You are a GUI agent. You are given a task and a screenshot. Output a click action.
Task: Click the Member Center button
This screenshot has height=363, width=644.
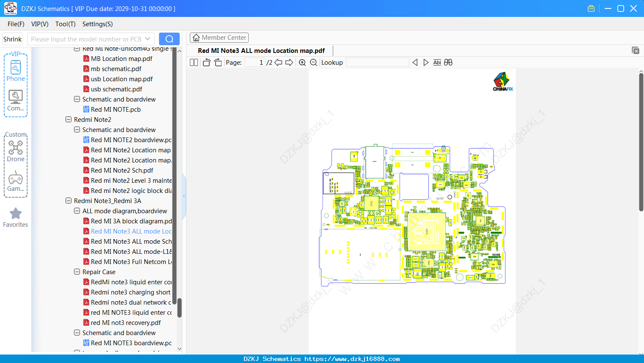(219, 38)
